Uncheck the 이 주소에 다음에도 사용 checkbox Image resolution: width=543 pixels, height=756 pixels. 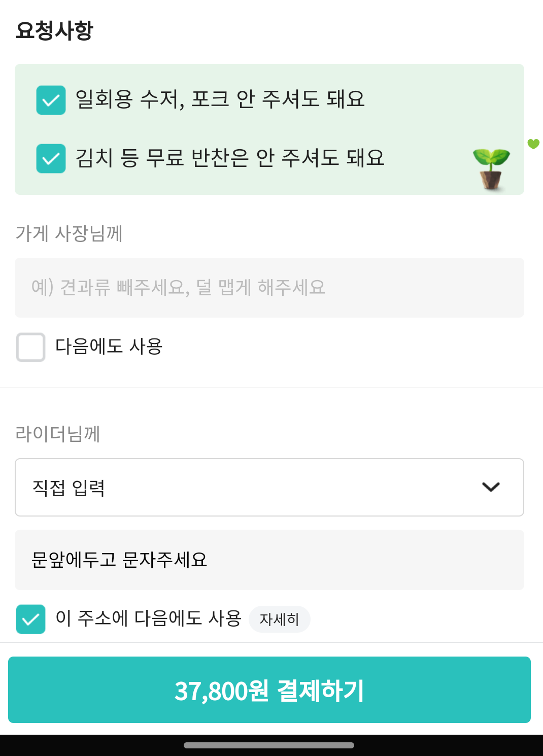coord(30,619)
